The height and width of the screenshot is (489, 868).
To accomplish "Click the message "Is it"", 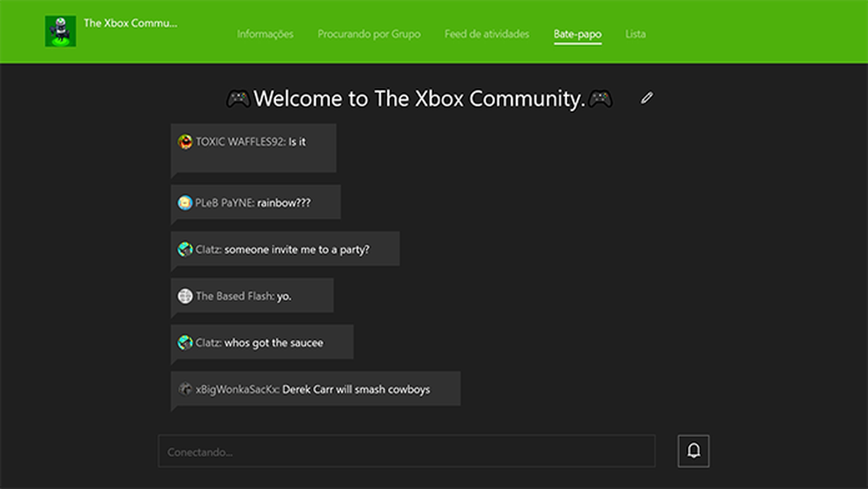I will (296, 142).
